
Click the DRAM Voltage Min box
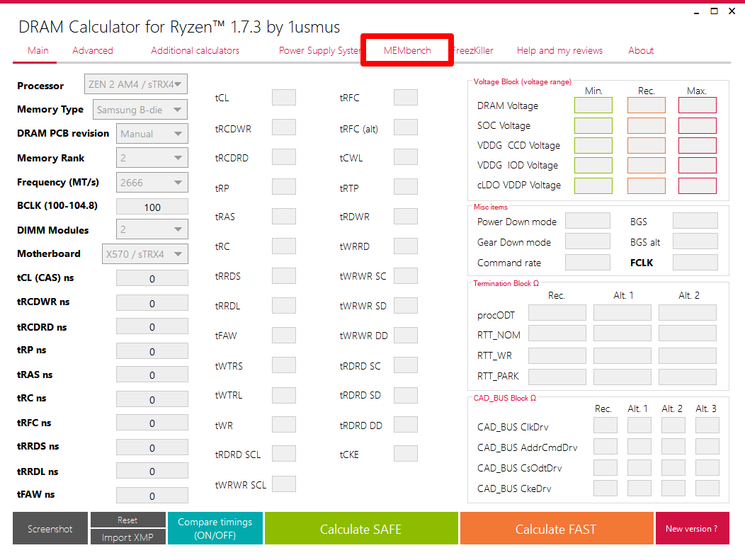click(593, 105)
